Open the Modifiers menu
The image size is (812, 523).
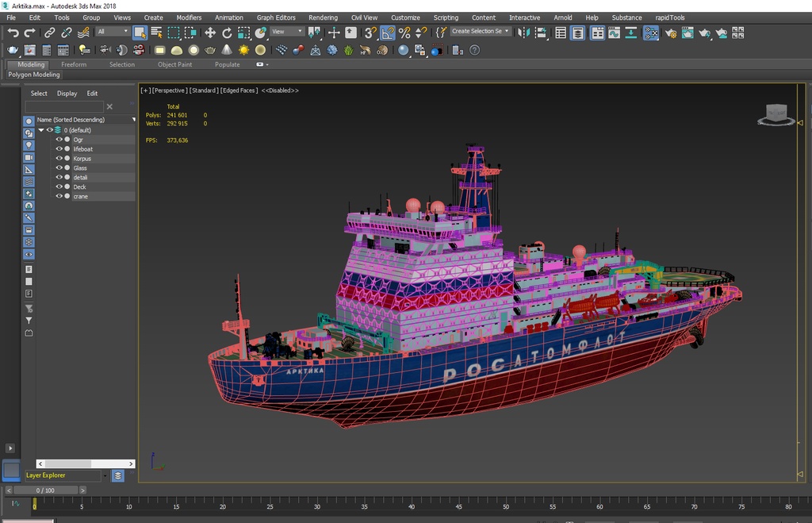(x=189, y=17)
